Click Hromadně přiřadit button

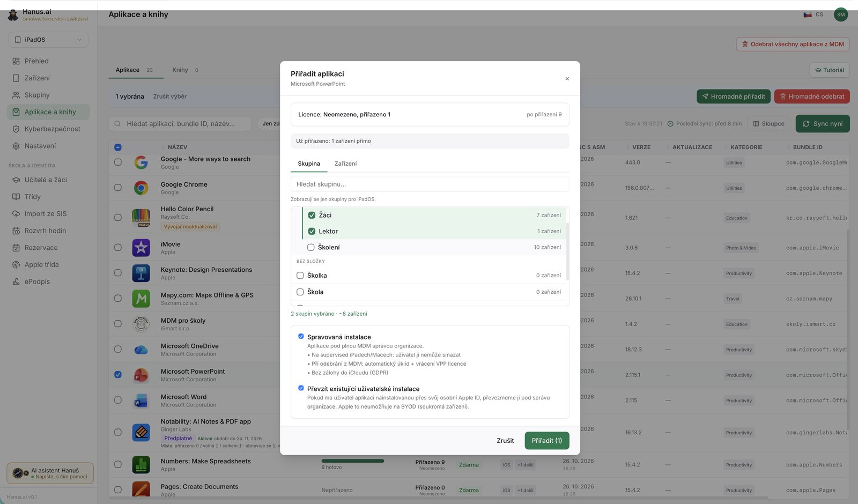tap(733, 97)
